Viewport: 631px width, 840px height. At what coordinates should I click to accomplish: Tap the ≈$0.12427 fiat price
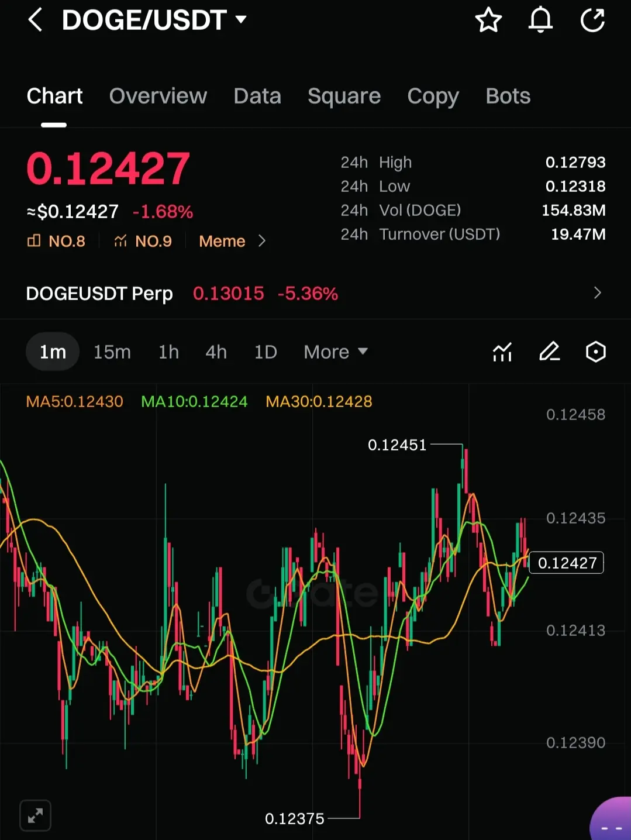pyautogui.click(x=73, y=212)
